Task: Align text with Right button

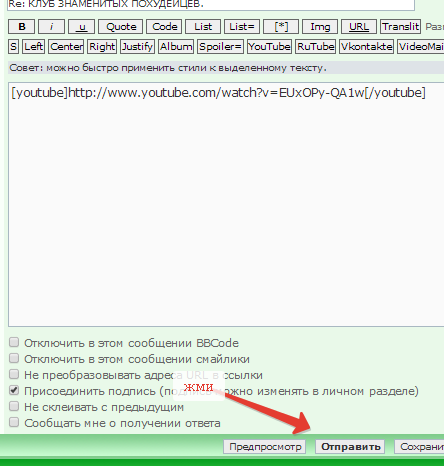Action: point(102,46)
